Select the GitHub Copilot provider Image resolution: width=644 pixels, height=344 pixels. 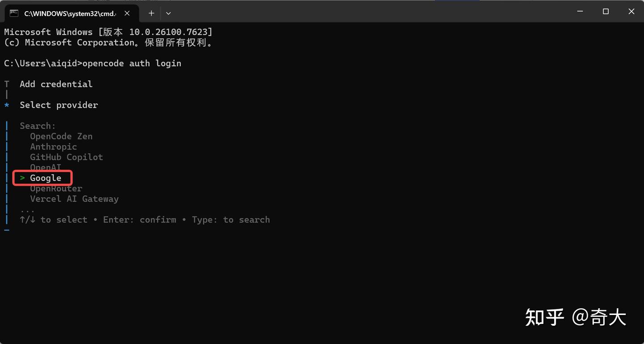click(x=66, y=157)
